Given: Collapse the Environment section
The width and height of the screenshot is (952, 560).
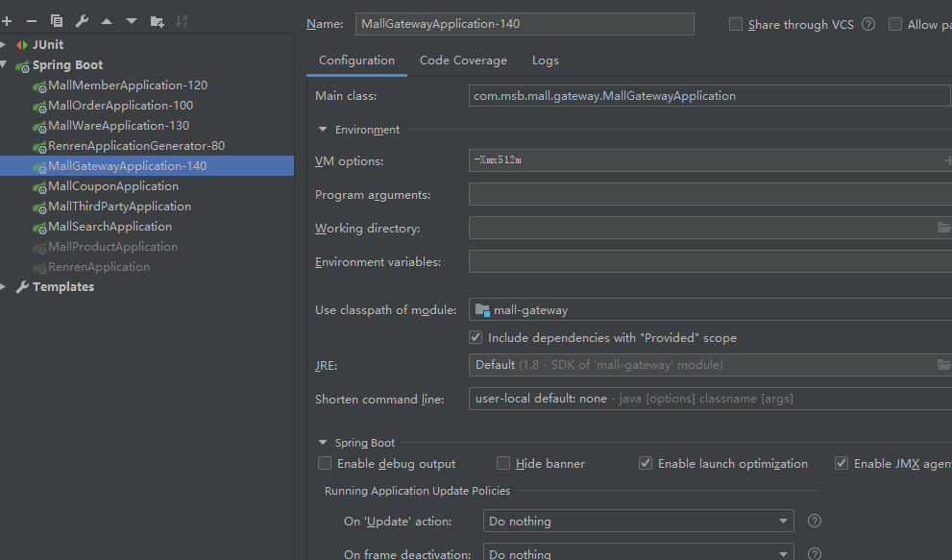Looking at the screenshot, I should click(x=323, y=130).
